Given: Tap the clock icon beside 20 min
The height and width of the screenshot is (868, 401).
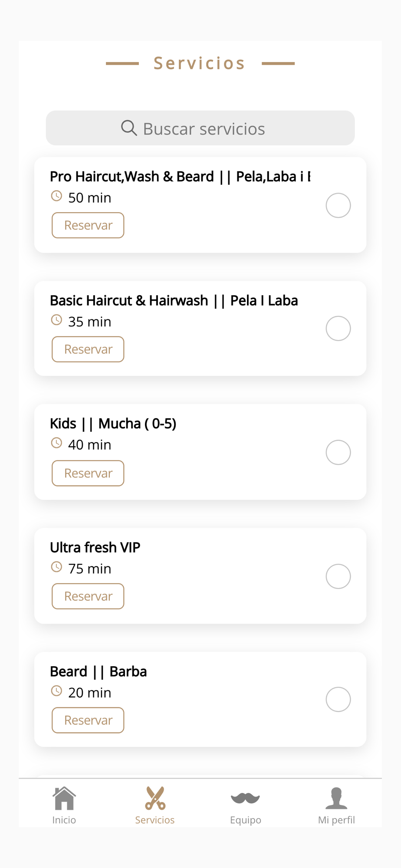Looking at the screenshot, I should click(56, 691).
